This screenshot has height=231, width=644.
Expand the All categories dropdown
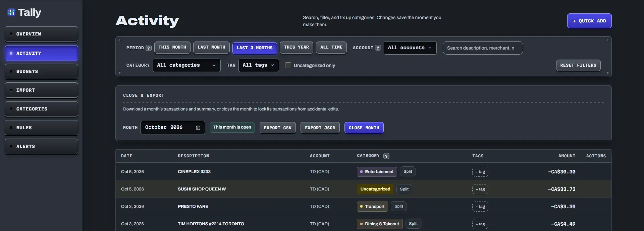(186, 65)
